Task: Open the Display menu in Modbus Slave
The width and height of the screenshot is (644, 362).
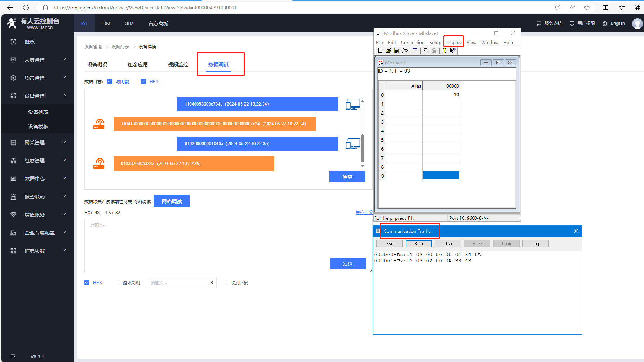Action: click(x=454, y=43)
